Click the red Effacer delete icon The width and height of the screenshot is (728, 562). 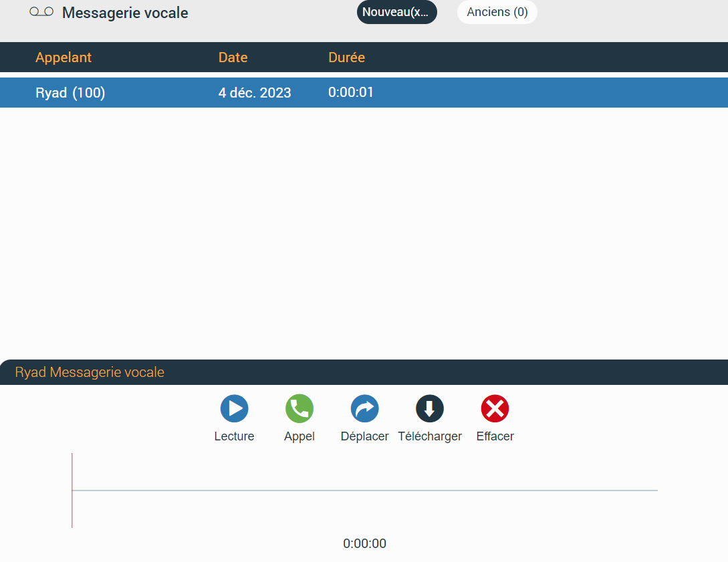pos(495,408)
